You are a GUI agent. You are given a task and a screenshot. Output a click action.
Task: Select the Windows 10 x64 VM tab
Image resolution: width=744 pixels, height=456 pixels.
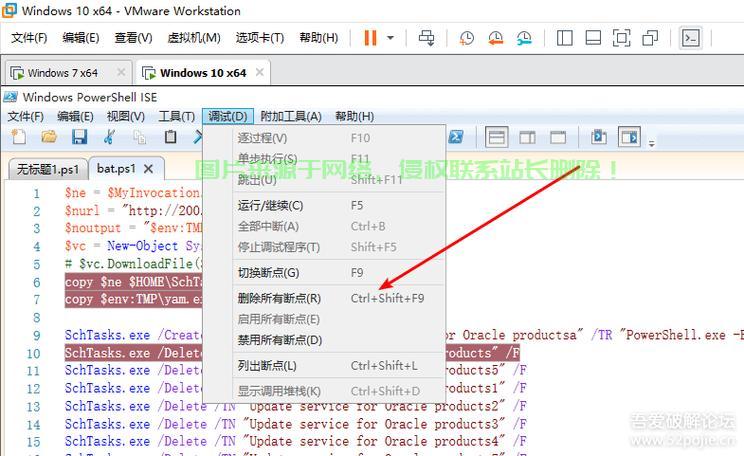pyautogui.click(x=203, y=73)
